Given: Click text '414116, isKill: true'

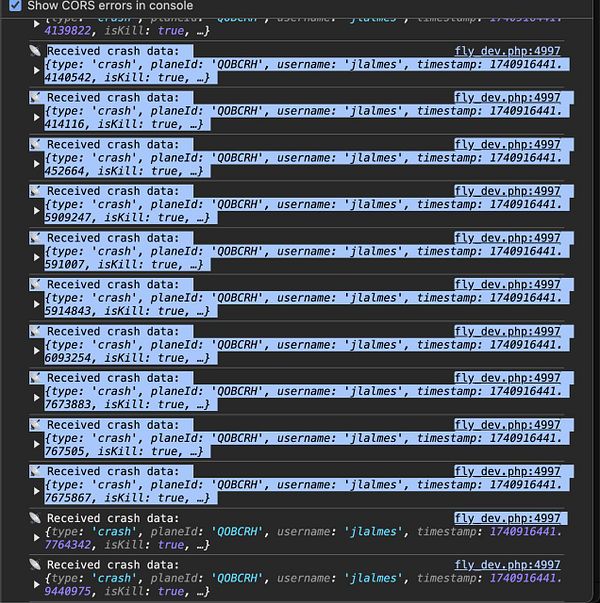Looking at the screenshot, I should (x=111, y=124).
